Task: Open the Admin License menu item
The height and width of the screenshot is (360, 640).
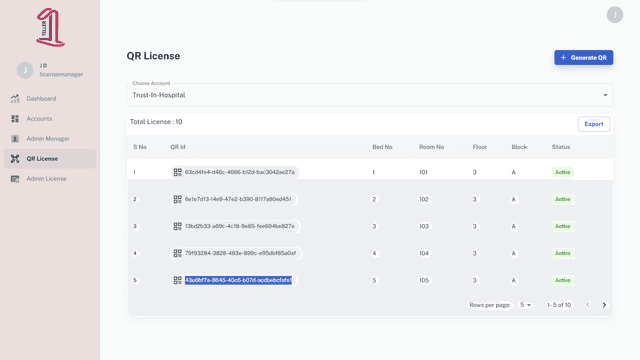Action: point(50,178)
